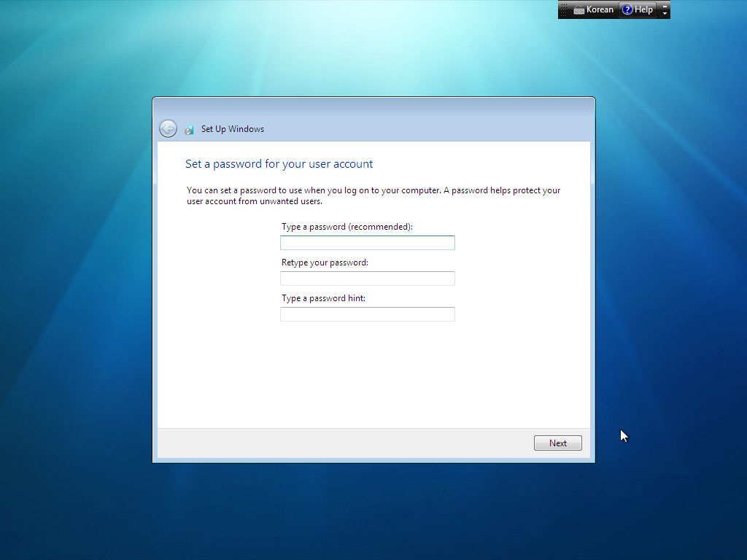747x560 pixels.
Task: Click the language bar drag handle
Action: [564, 9]
